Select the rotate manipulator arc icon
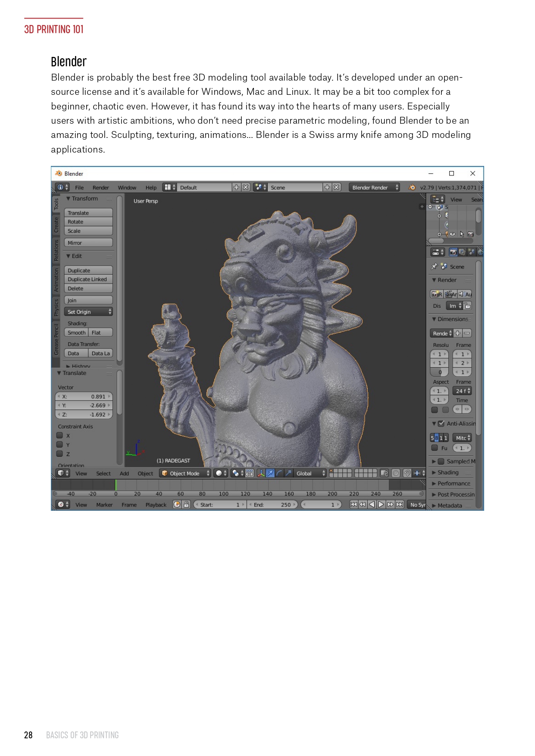Image resolution: width=535 pixels, height=756 pixels. 279,473
